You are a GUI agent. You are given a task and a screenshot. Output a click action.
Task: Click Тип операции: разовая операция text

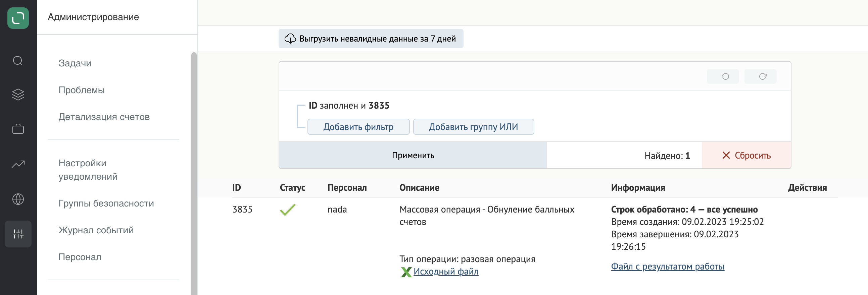point(467,259)
